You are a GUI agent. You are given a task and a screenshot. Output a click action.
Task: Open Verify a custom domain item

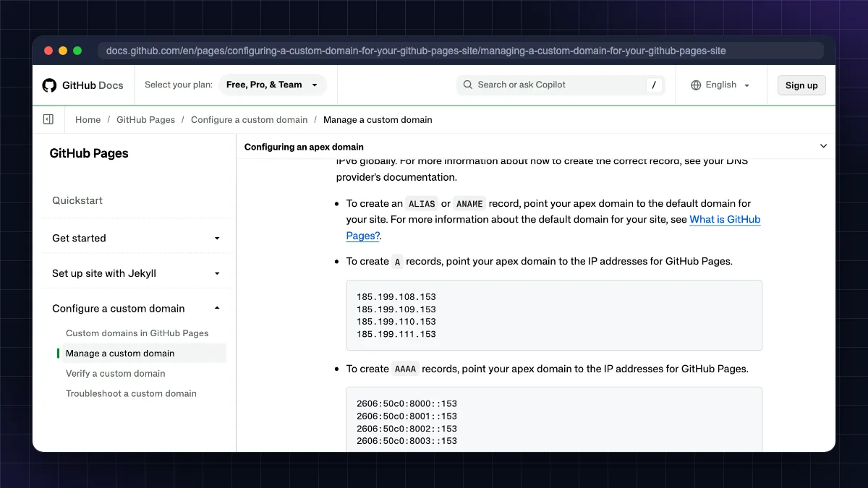(x=116, y=374)
